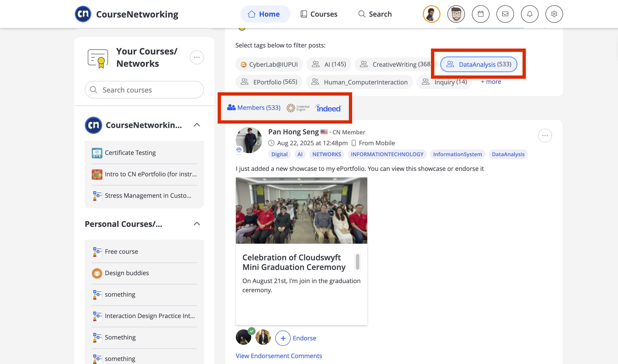Filter posts by Human_ComputerInteraction tag
Viewport: 618px width, 364px height.
click(x=359, y=82)
